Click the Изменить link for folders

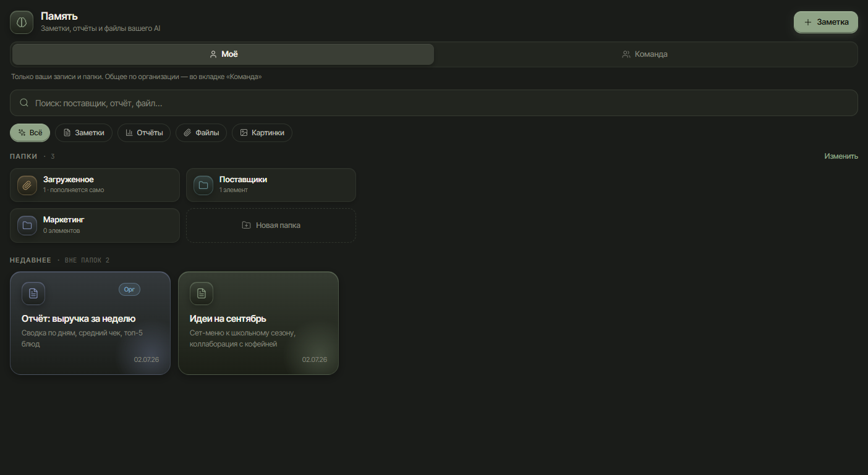[841, 156]
